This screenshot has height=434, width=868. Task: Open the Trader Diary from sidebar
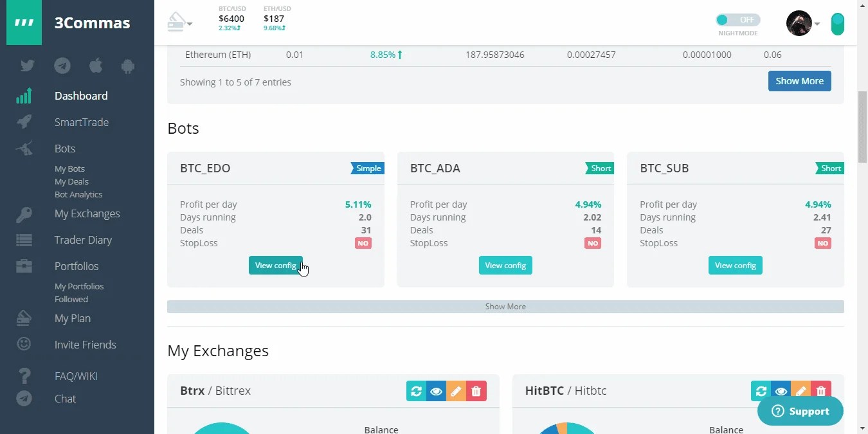(83, 240)
